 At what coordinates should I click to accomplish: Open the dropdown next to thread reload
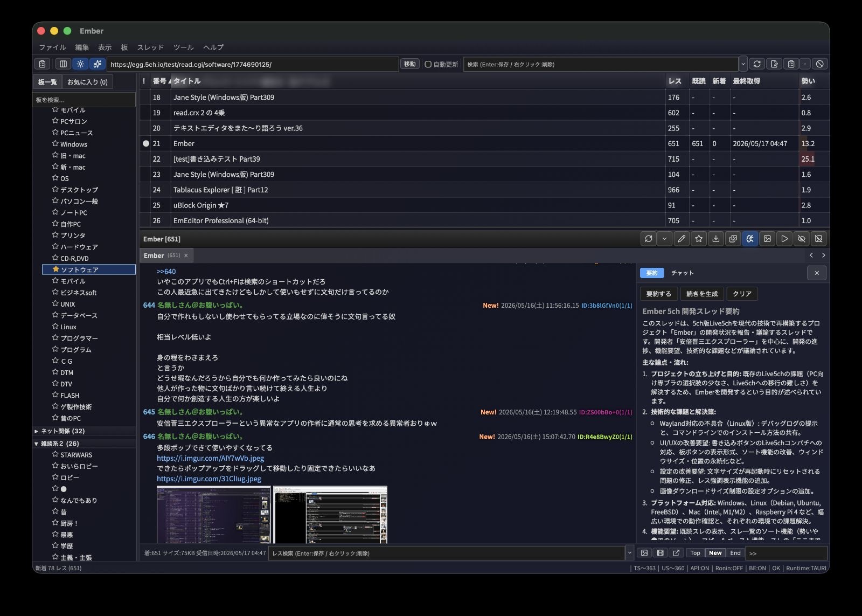pos(664,239)
